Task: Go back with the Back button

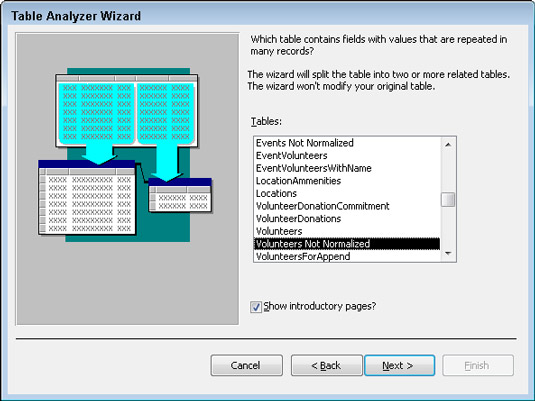Action: point(327,366)
